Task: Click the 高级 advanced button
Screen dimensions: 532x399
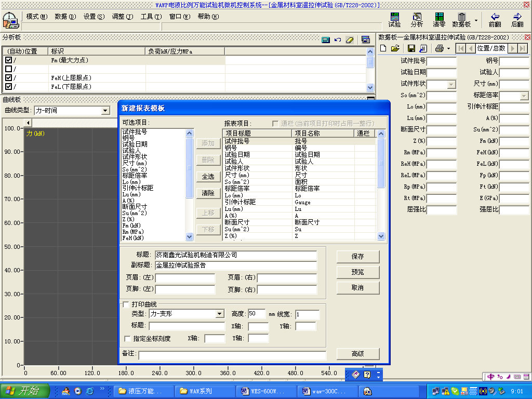Action: pos(357,354)
